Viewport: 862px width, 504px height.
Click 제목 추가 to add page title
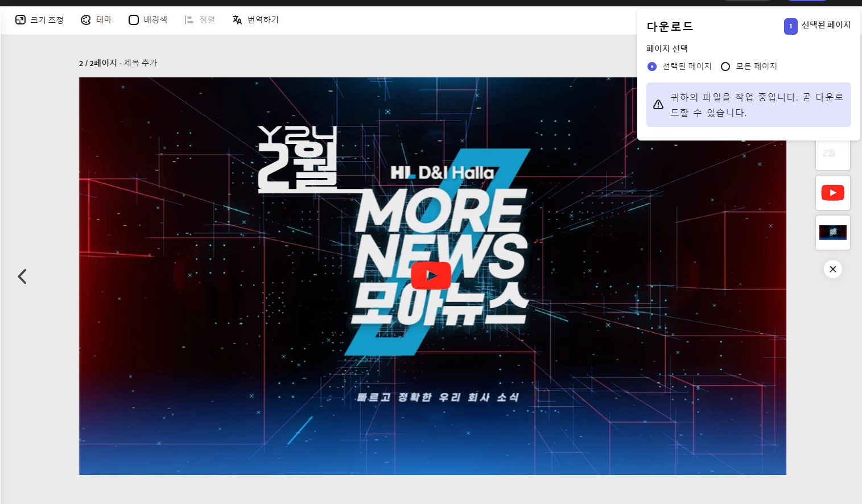(141, 63)
